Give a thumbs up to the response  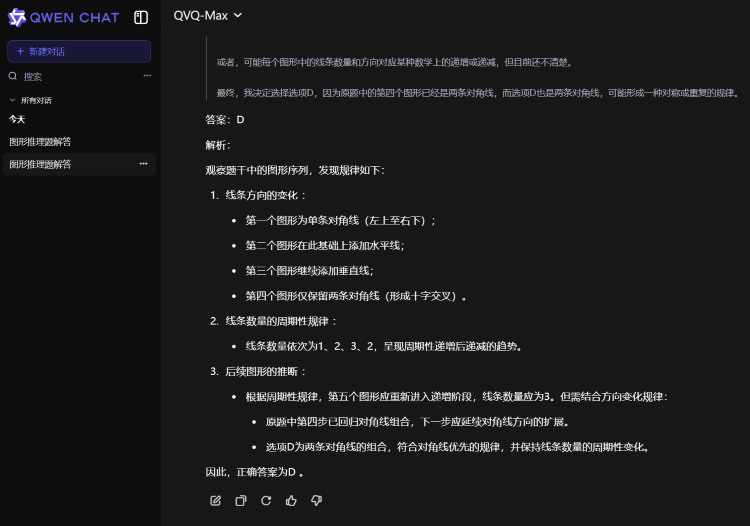coord(291,501)
